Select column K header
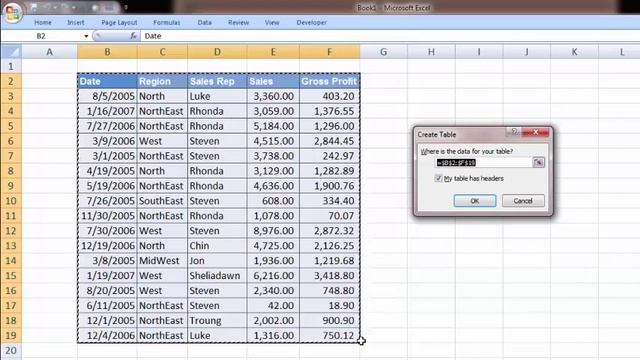This screenshot has height=360, width=640. pyautogui.click(x=574, y=52)
